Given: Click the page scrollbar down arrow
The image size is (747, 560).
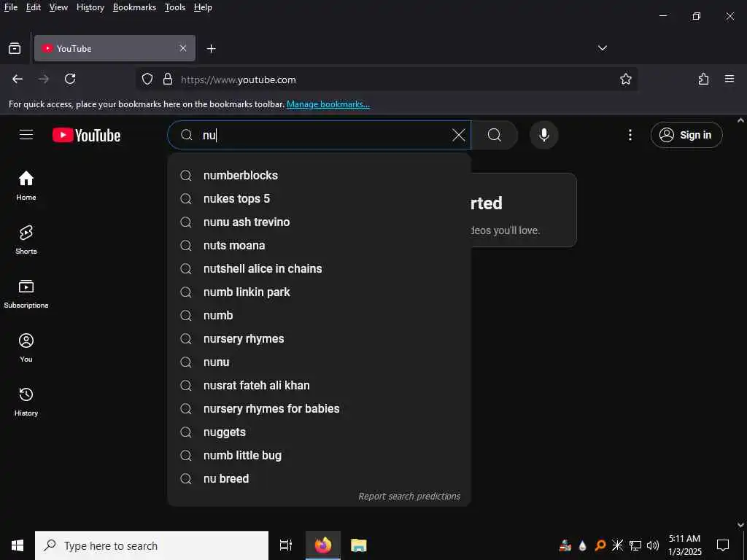Looking at the screenshot, I should pyautogui.click(x=740, y=525).
